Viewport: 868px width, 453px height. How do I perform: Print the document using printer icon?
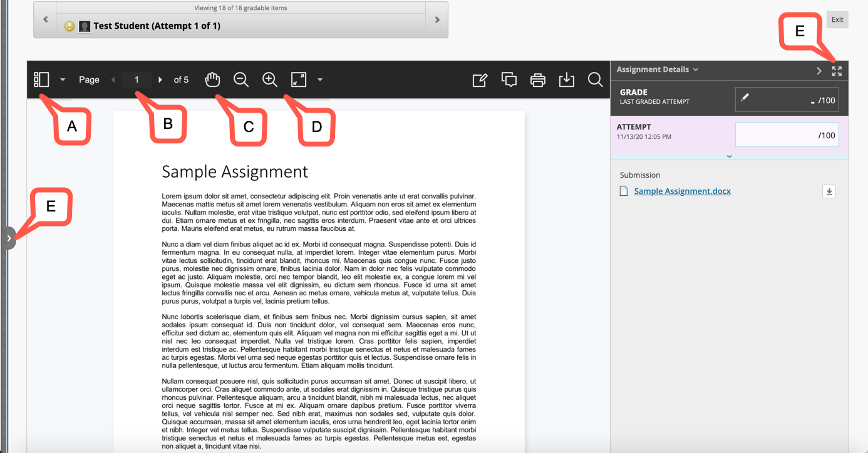538,79
